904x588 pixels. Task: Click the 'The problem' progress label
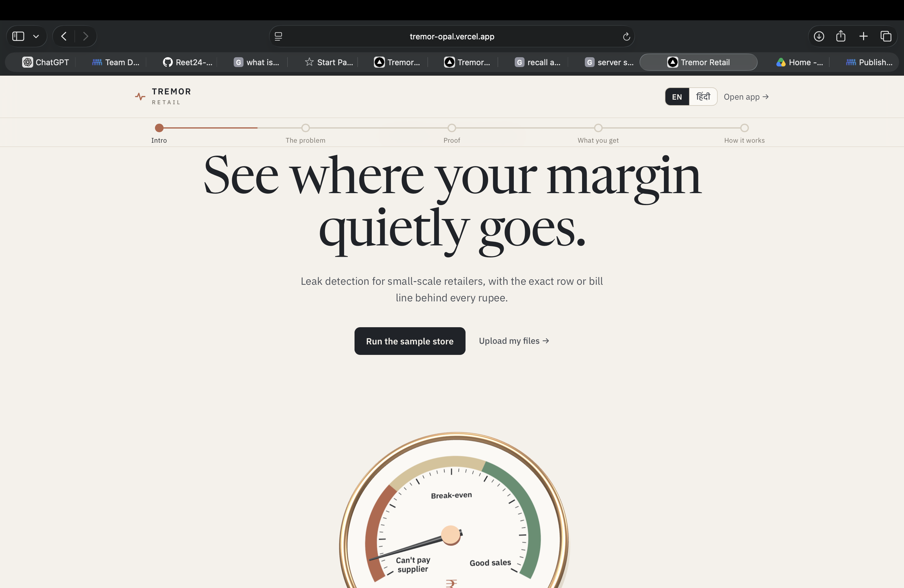tap(305, 141)
